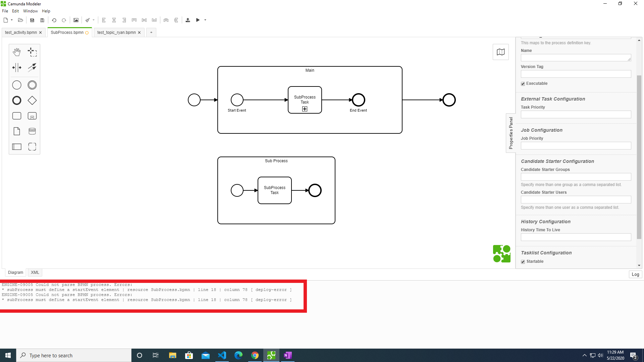The height and width of the screenshot is (362, 644).
Task: Click the Save As toolbar icon
Action: click(x=42, y=20)
